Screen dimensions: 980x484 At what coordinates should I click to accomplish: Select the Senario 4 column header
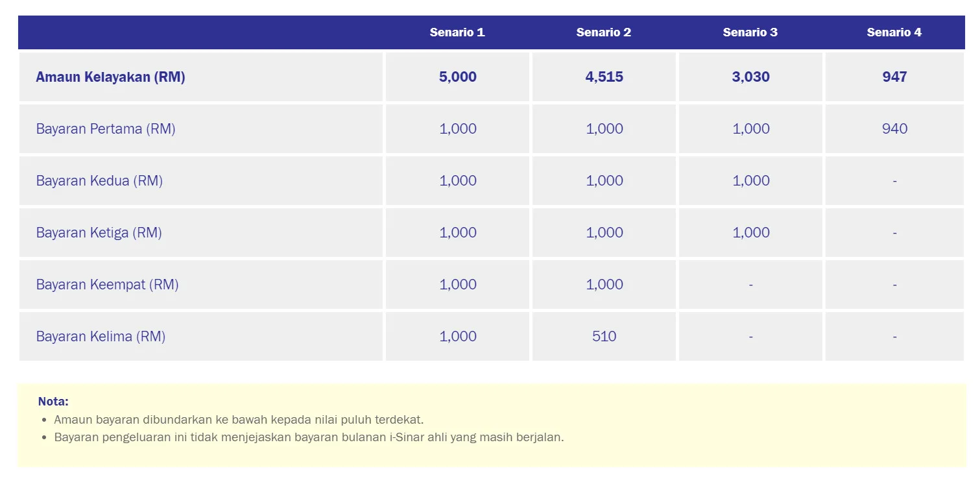[894, 32]
